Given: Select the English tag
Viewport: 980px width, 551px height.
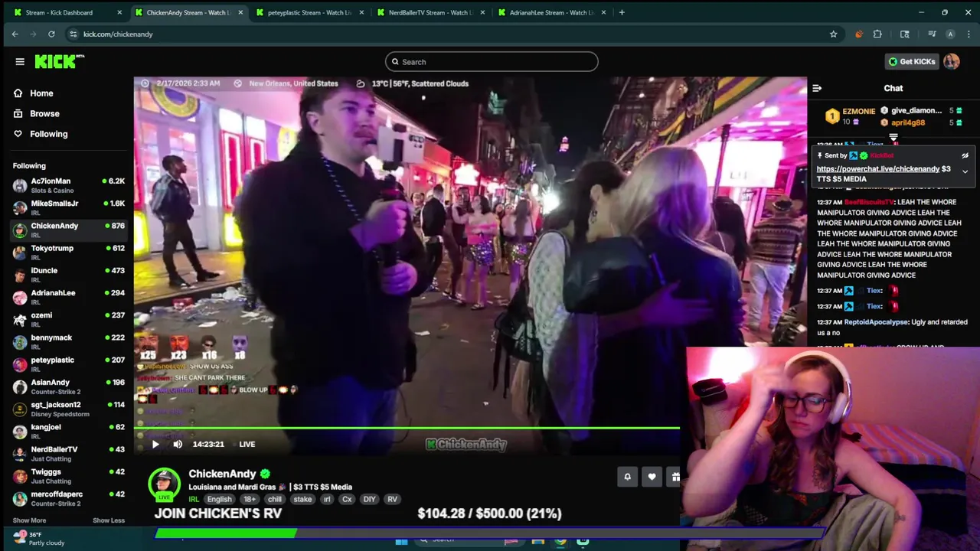Looking at the screenshot, I should (219, 499).
